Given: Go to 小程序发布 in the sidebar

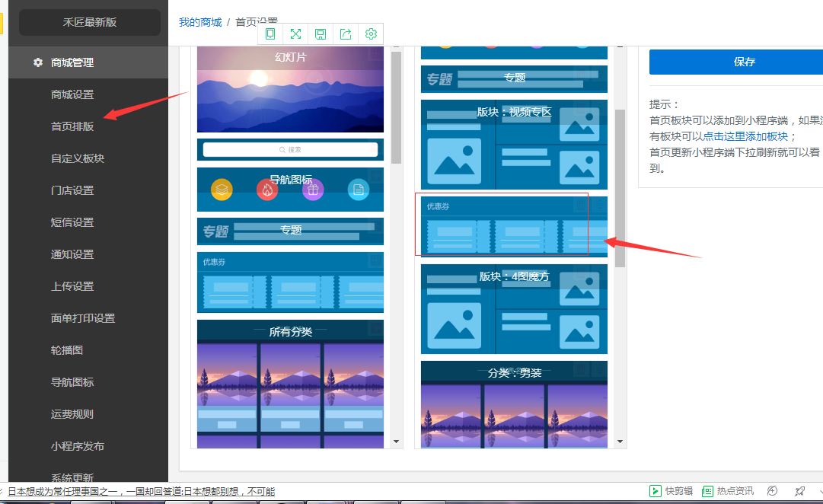Looking at the screenshot, I should pyautogui.click(x=78, y=446).
